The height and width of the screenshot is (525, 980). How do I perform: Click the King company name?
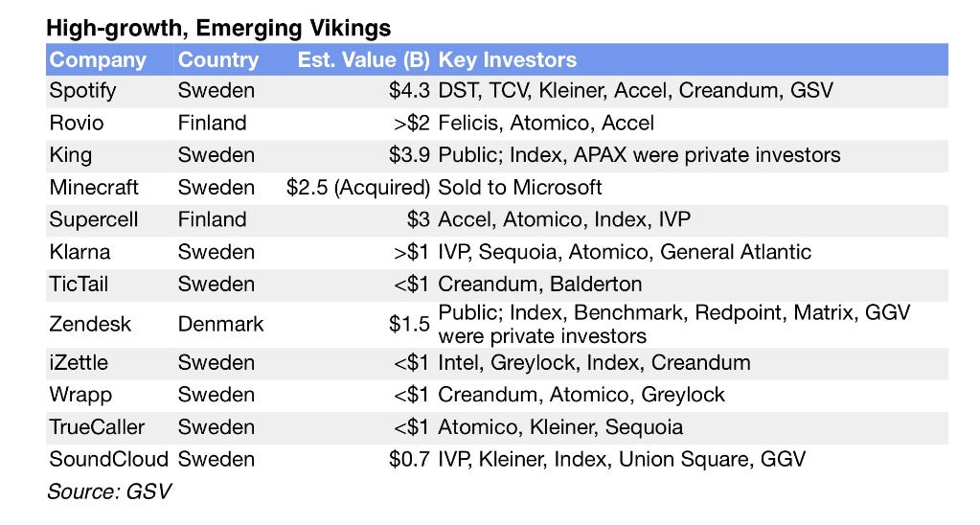click(71, 155)
